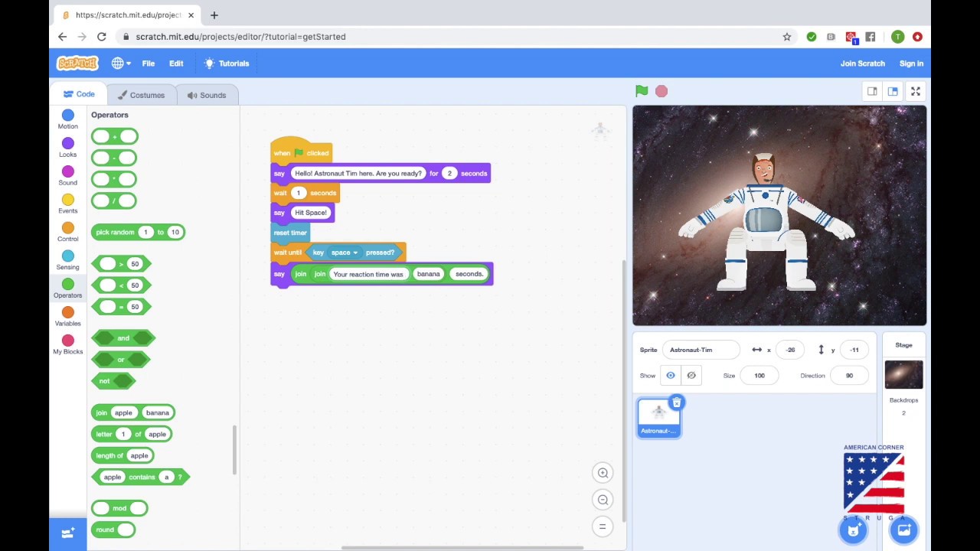Open the language globe menu
980x551 pixels.
(x=120, y=64)
